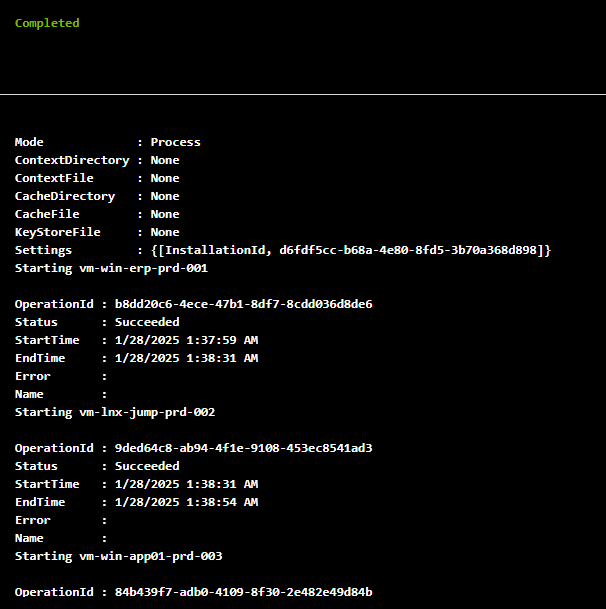The image size is (606, 609).
Task: Click Succeeded status under OperationId 9ded64c8
Action: [147, 466]
